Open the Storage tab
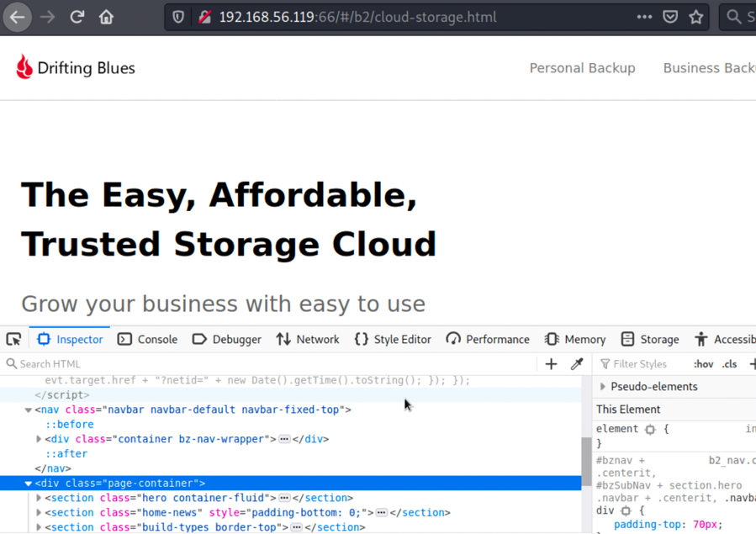This screenshot has height=534, width=756. [650, 339]
